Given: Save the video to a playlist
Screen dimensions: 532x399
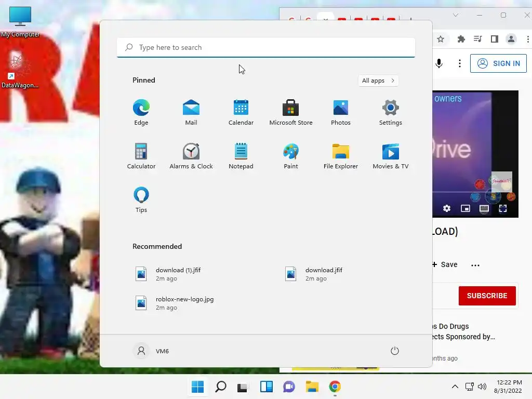Looking at the screenshot, I should (x=445, y=264).
